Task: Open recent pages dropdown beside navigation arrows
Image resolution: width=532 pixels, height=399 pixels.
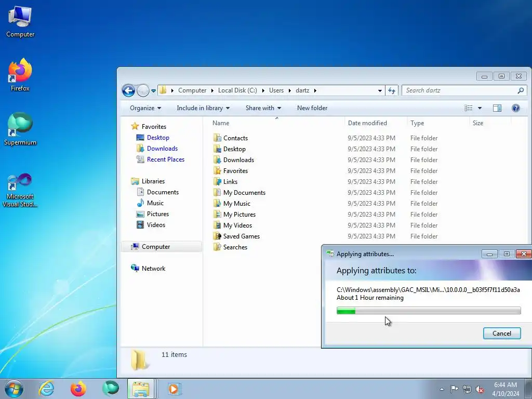Action: [153, 91]
